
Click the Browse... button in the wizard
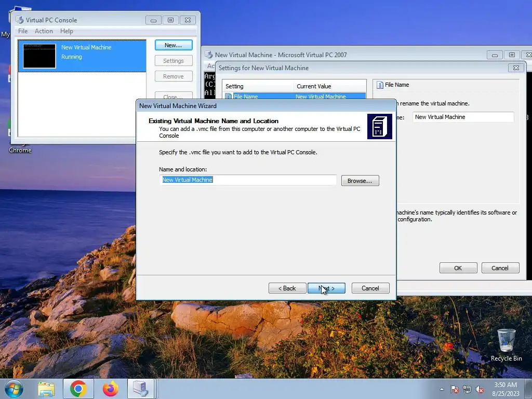click(x=360, y=181)
